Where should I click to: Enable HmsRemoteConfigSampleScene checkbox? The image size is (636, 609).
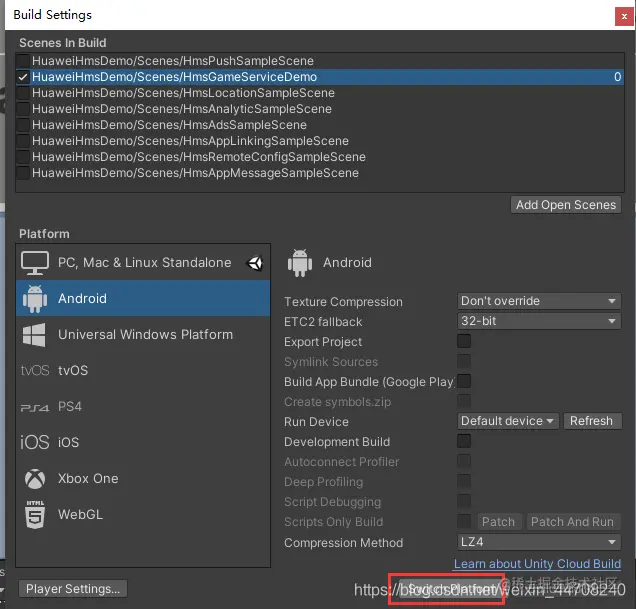(x=23, y=157)
